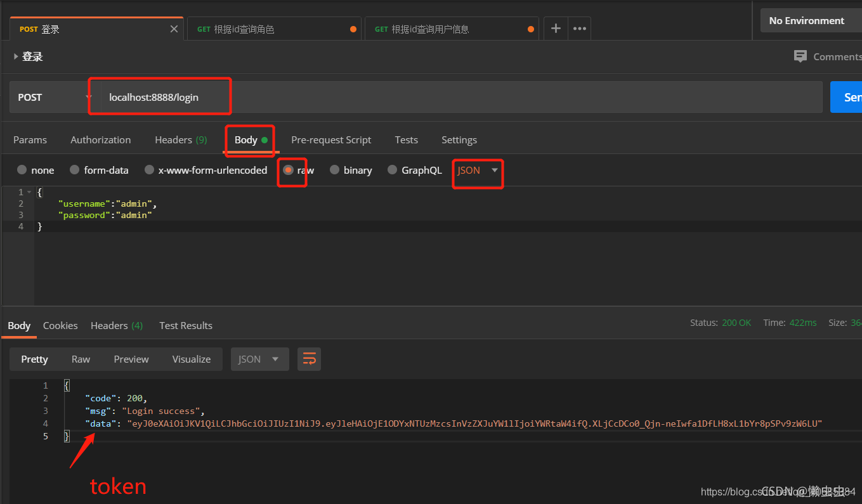862x504 pixels.
Task: Open a new request tab with plus icon
Action: pyautogui.click(x=556, y=29)
